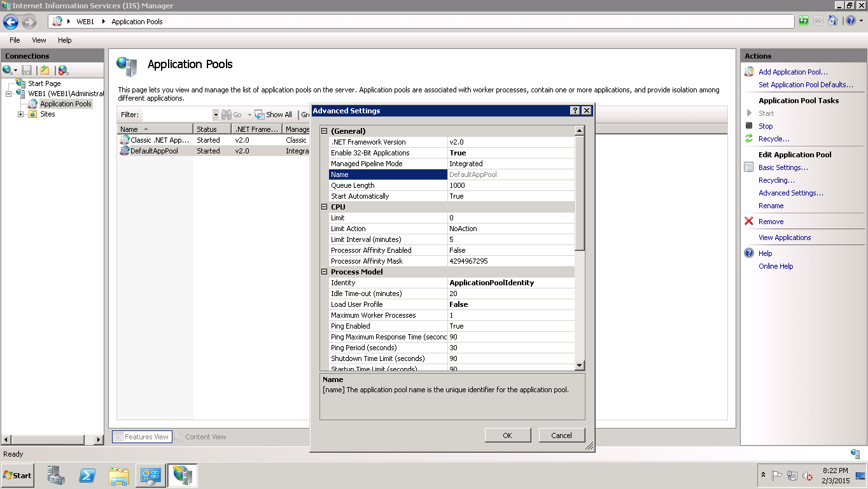
Task: Select the Identity property row
Action: 452,283
